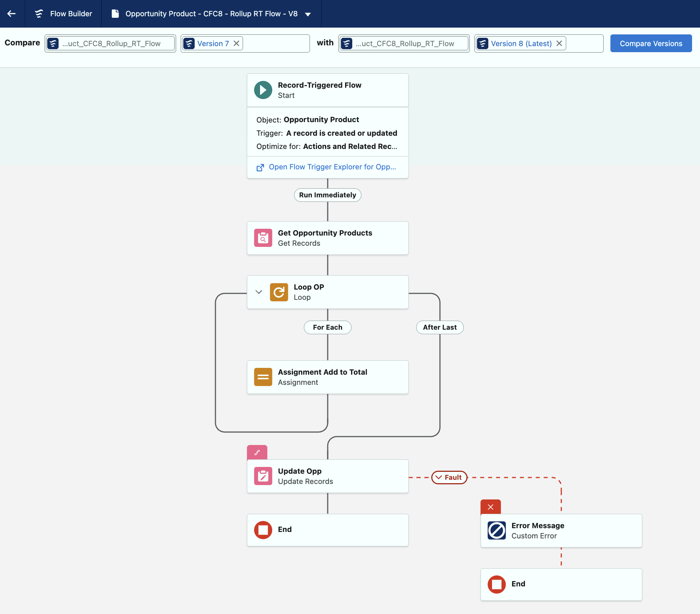
Task: Click the Flow Builder logo icon
Action: pyautogui.click(x=39, y=14)
